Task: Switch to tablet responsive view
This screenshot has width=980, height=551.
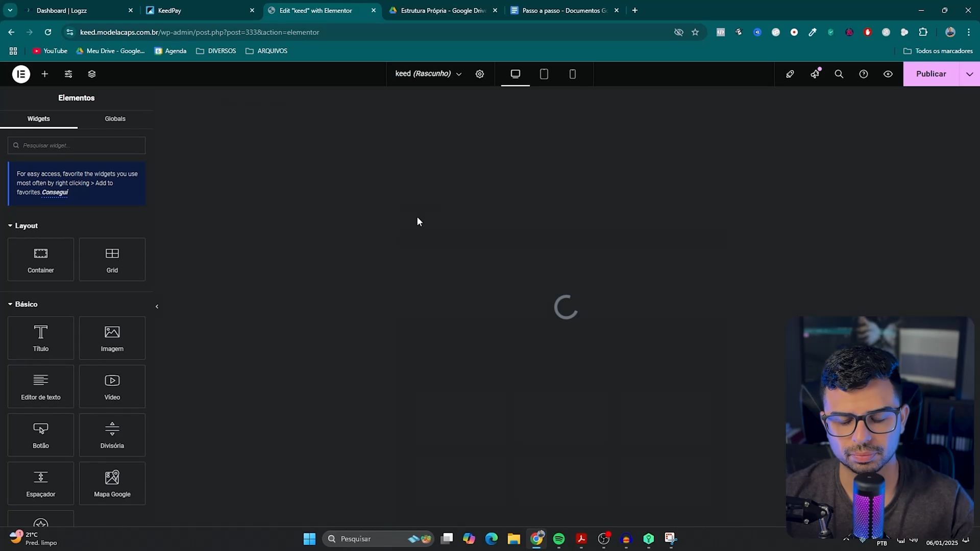Action: 544,74
